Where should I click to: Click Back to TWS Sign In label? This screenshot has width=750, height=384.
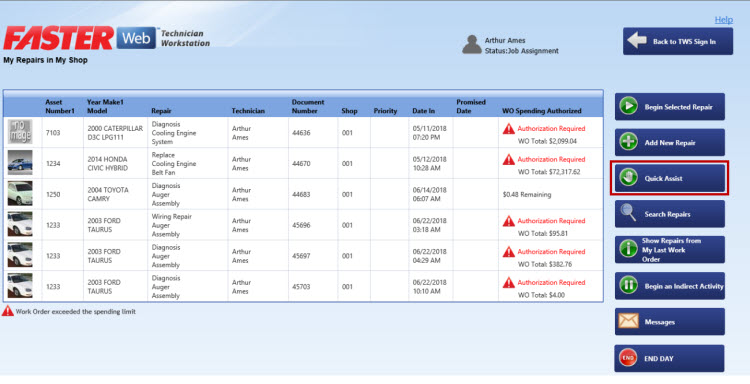[684, 42]
